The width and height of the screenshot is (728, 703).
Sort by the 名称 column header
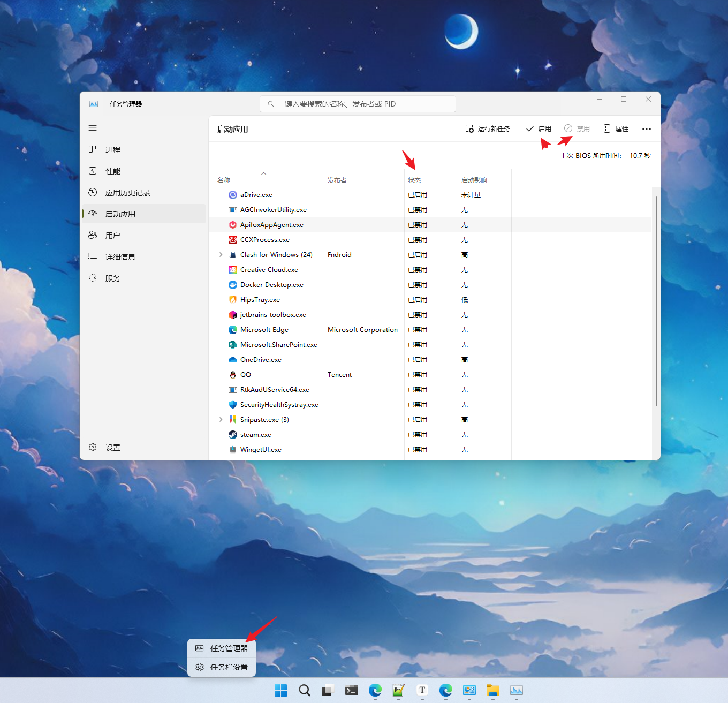coord(224,180)
